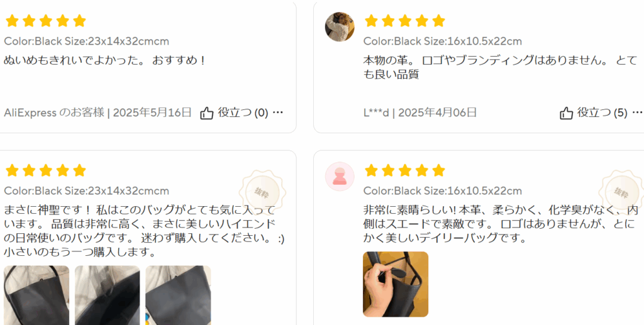Click thumbs-up icon on L***d review
This screenshot has width=644, height=325.
[567, 113]
